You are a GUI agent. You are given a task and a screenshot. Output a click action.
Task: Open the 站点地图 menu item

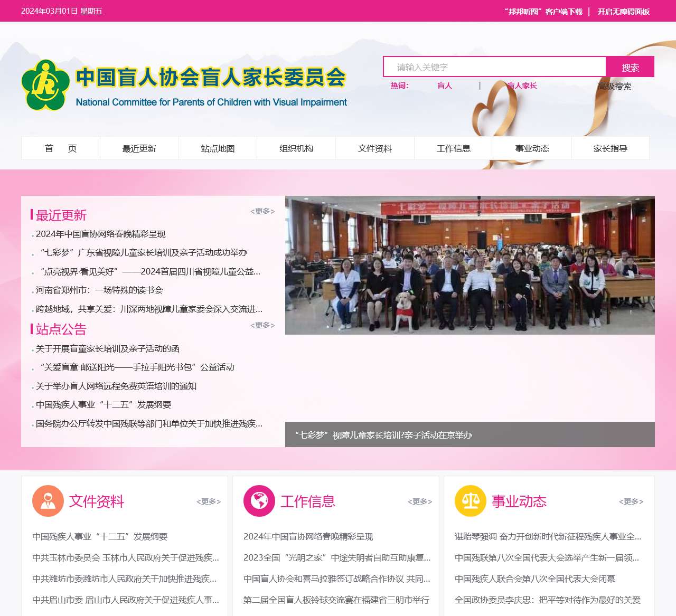point(218,148)
